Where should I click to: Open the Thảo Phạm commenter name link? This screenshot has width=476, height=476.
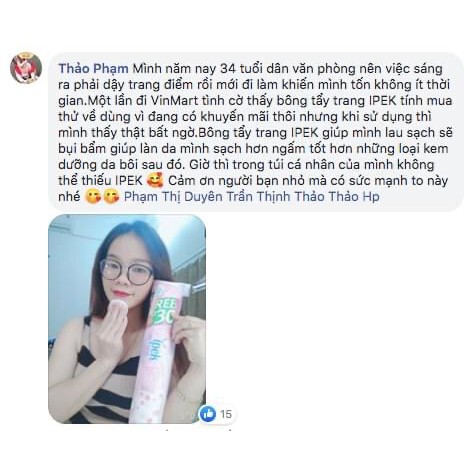[93, 69]
